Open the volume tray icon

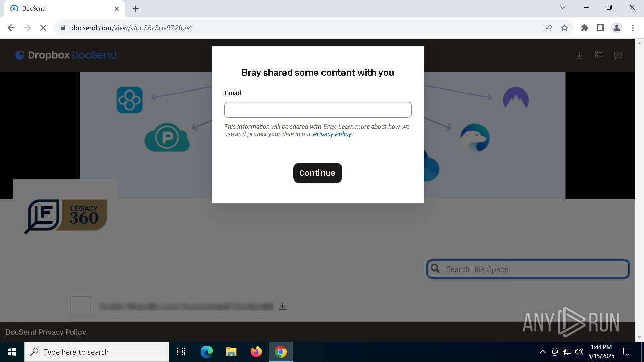(579, 352)
